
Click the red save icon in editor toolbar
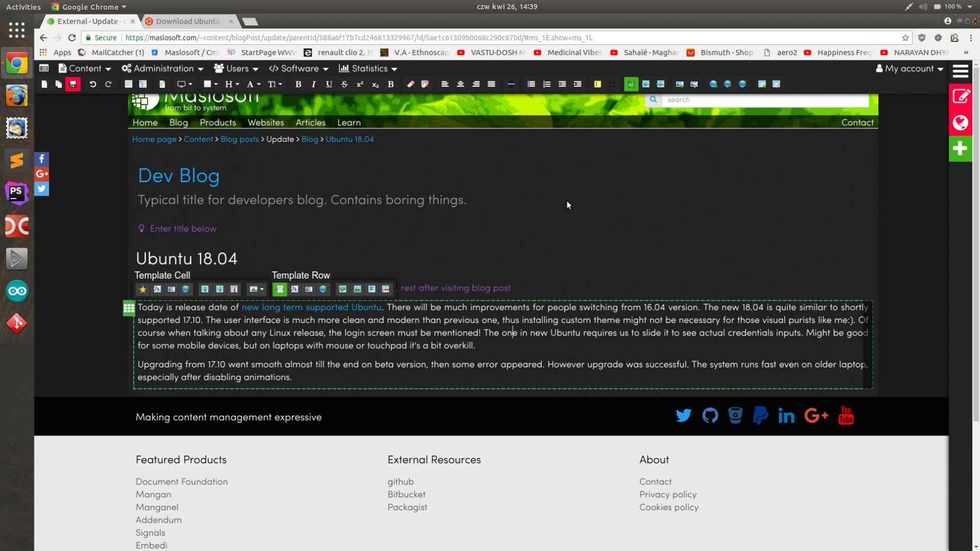tap(73, 84)
